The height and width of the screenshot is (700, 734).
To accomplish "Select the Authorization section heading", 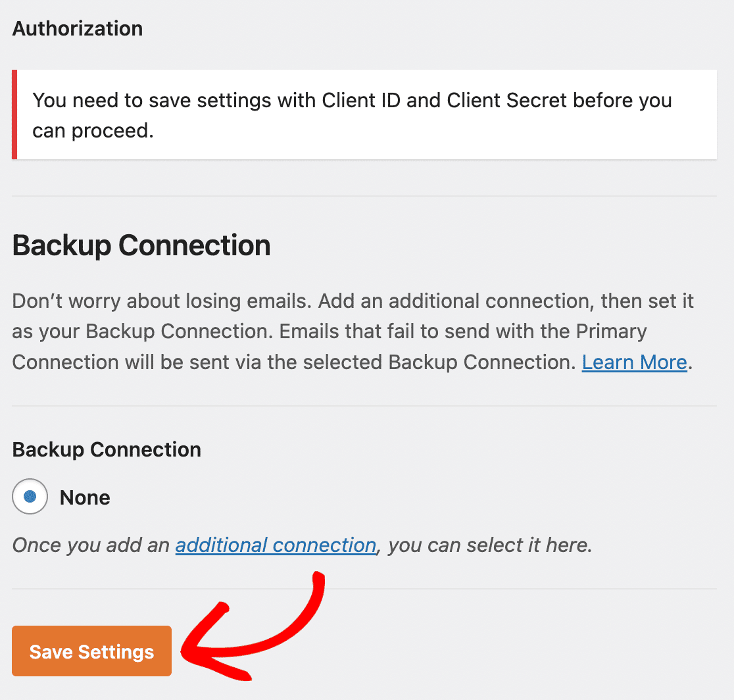I will coord(77,28).
